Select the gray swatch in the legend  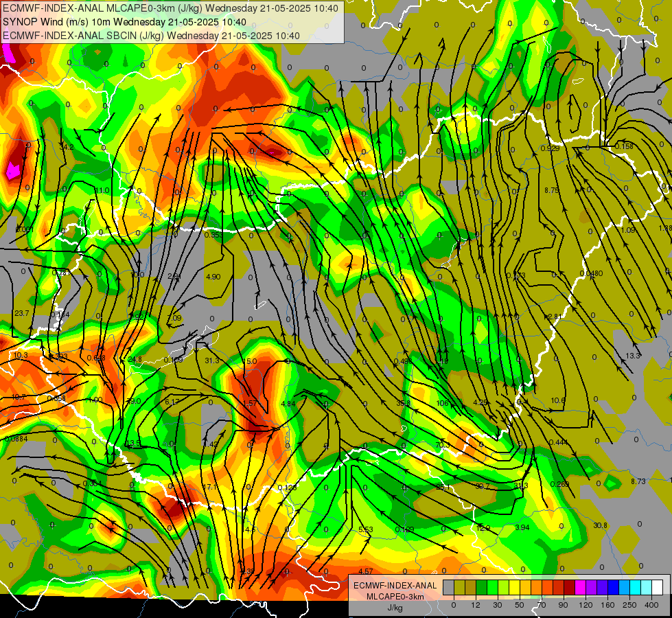[448, 588]
